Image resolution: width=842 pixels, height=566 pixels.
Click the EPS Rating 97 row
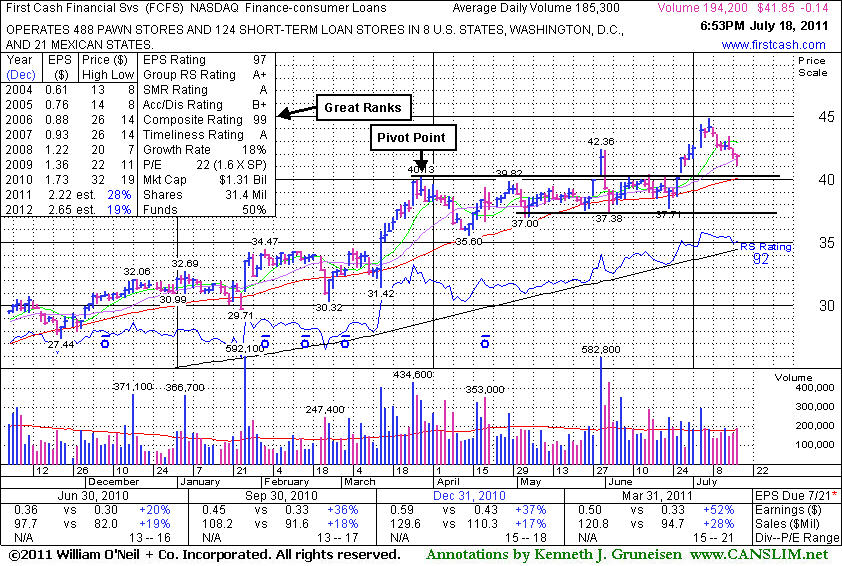205,60
